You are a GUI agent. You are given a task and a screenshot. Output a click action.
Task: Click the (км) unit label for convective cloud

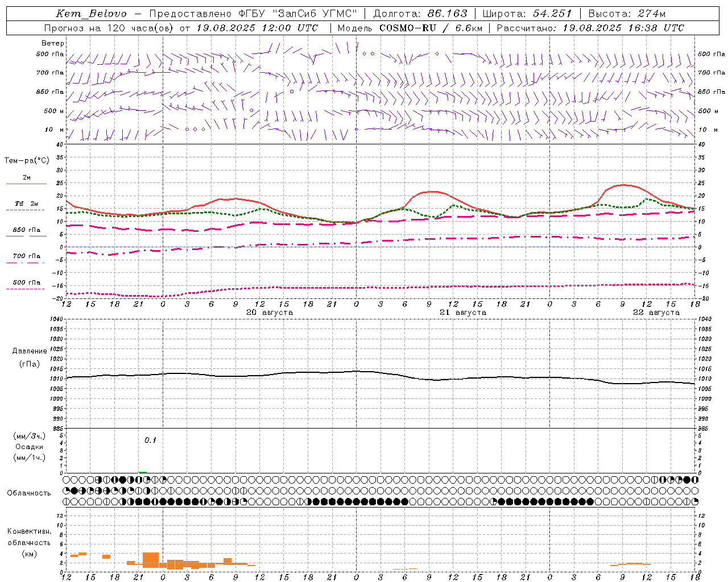pyautogui.click(x=30, y=554)
